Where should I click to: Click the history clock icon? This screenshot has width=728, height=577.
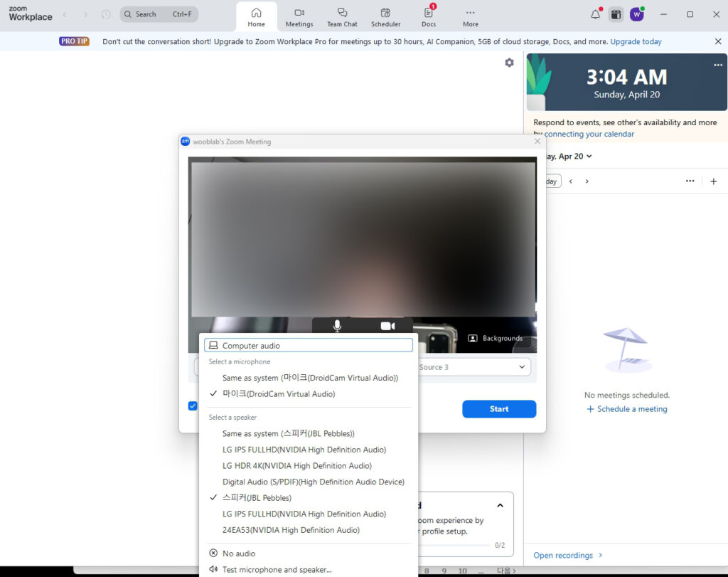coord(106,14)
